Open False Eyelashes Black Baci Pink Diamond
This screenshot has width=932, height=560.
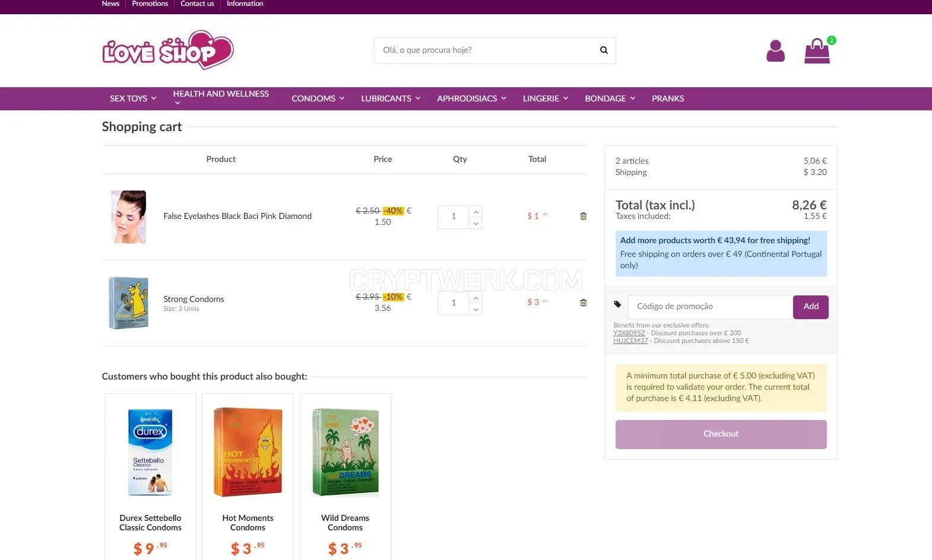coord(237,216)
